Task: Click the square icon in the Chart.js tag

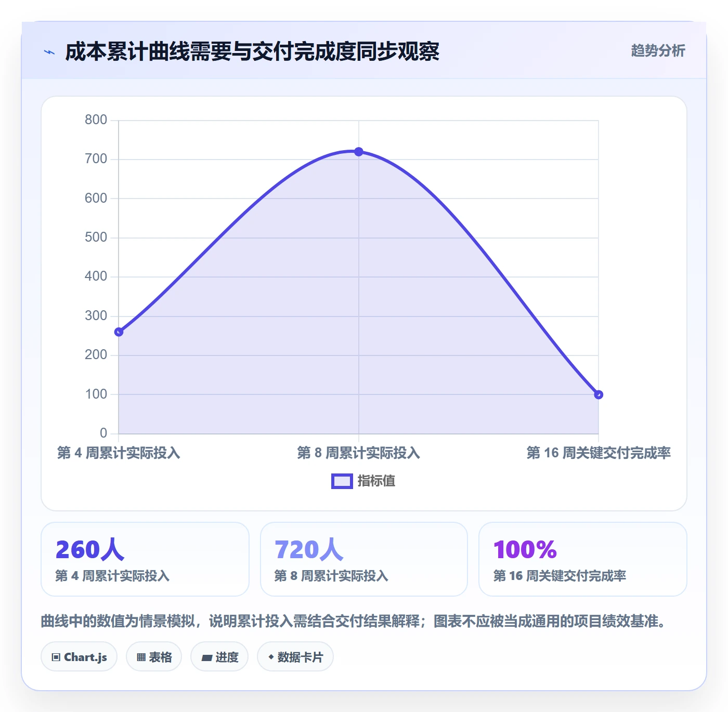Action: 56,657
